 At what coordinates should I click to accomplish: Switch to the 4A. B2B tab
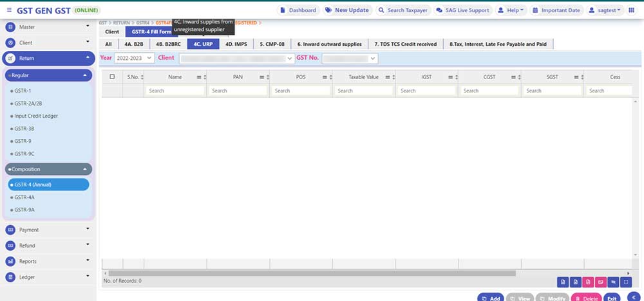pos(134,44)
